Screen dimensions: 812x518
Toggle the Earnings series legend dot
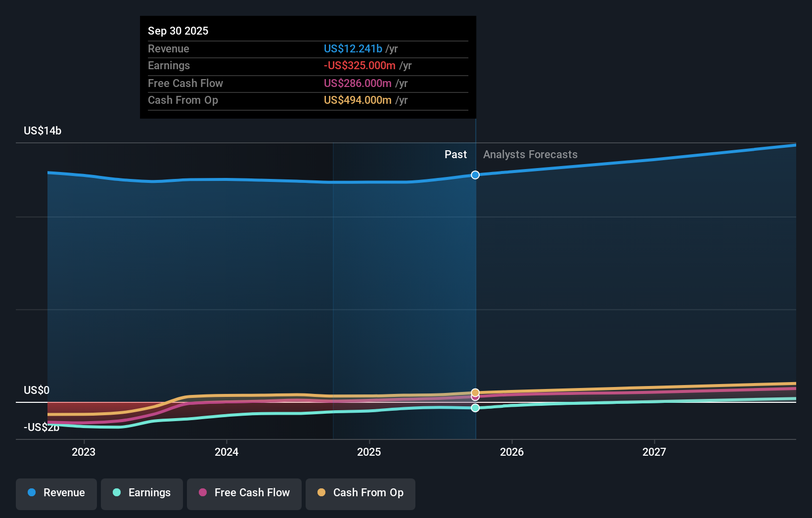[x=116, y=493]
